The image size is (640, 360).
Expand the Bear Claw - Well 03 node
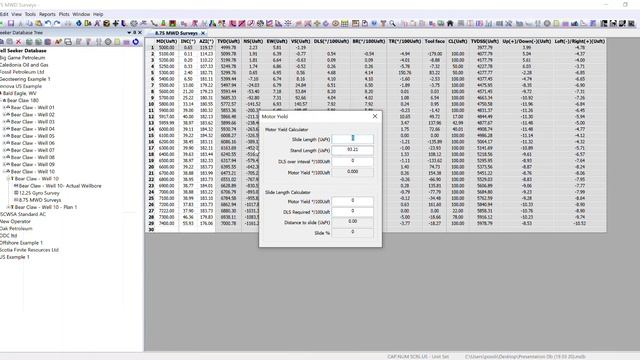pos(4,122)
